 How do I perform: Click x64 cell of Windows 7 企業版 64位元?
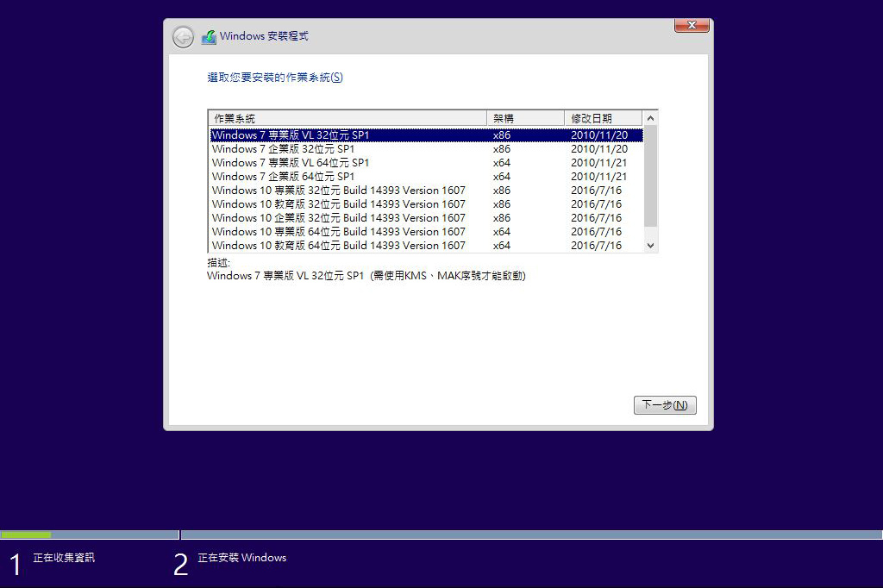click(x=502, y=177)
